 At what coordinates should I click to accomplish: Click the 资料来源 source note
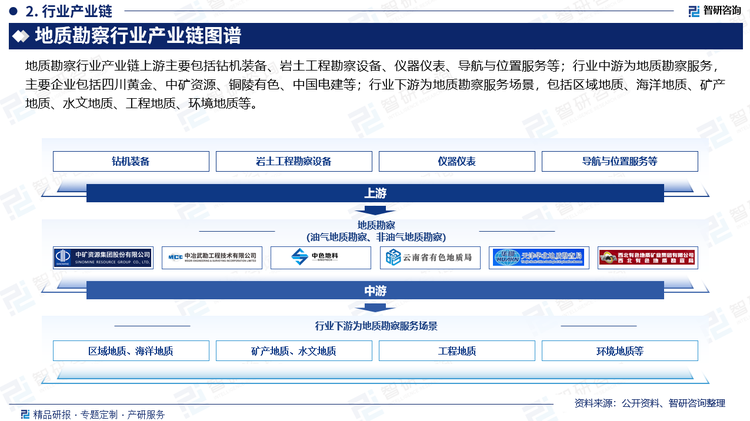click(650, 403)
